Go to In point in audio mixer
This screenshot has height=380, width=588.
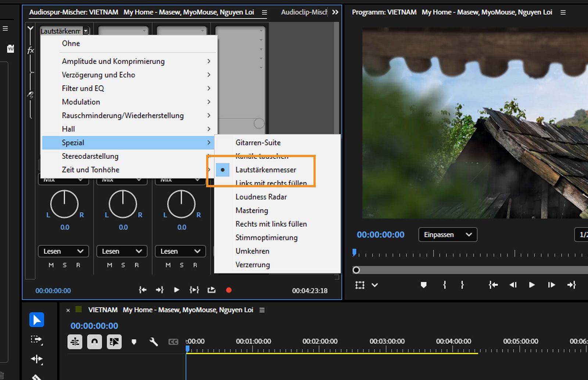point(143,290)
